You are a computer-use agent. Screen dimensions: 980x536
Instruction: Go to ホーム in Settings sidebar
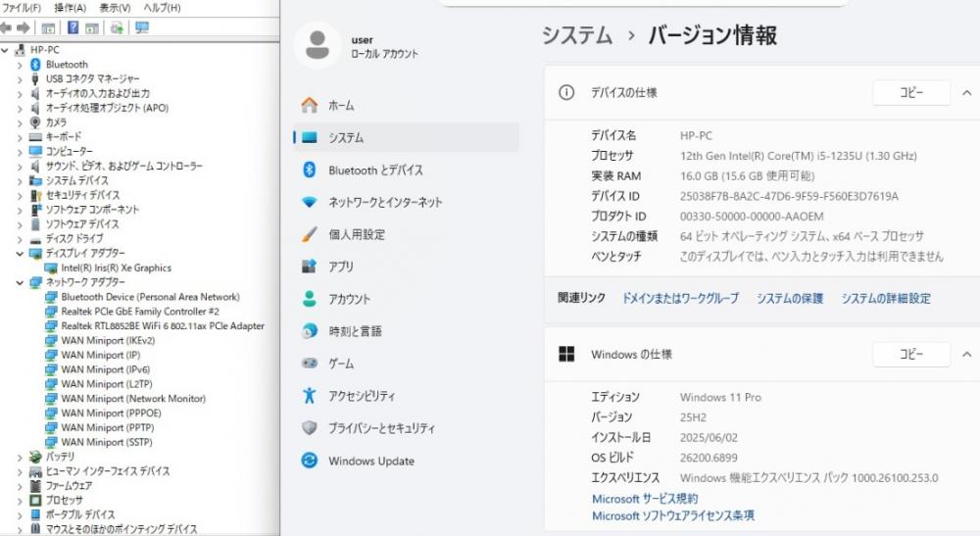[341, 105]
